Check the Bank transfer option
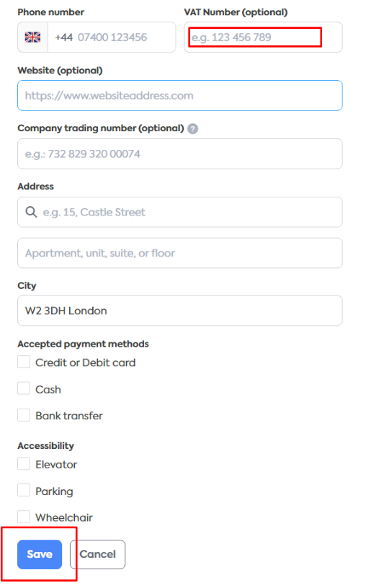This screenshot has width=366, height=588. 24,415
